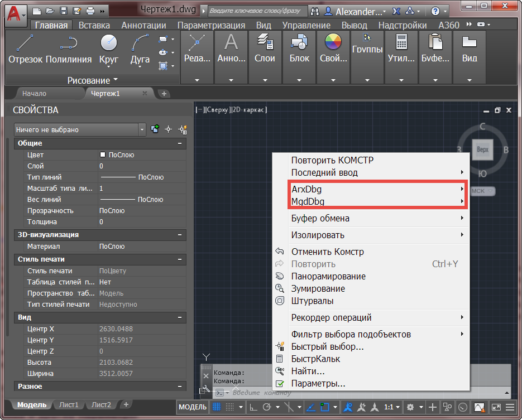
Task: Open the Начало start tab
Action: pyautogui.click(x=34, y=94)
